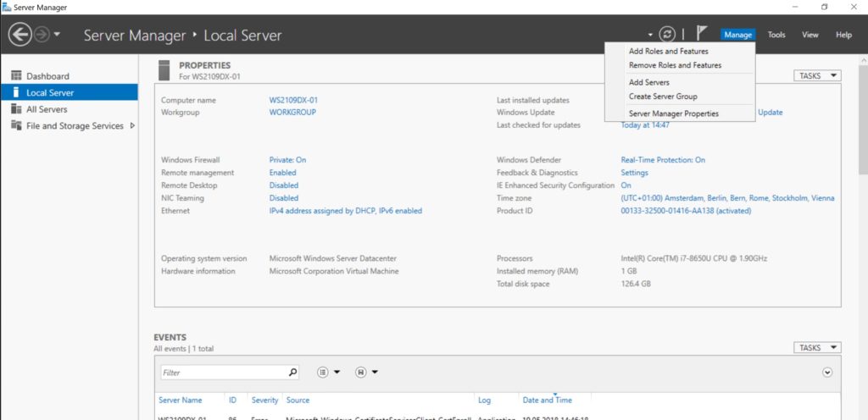
Task: Expand File and Storage Services arrow
Action: pos(132,125)
